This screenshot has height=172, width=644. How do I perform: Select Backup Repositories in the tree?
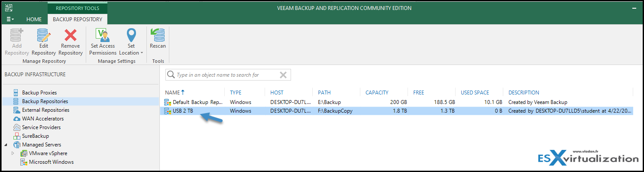point(45,101)
